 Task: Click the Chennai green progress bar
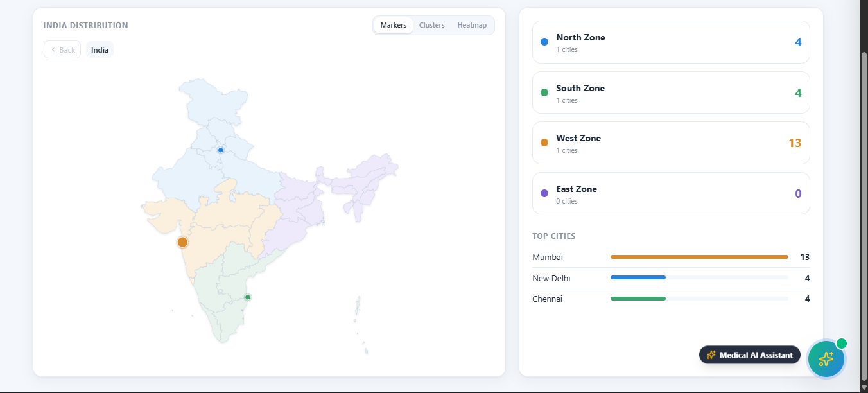(x=638, y=299)
